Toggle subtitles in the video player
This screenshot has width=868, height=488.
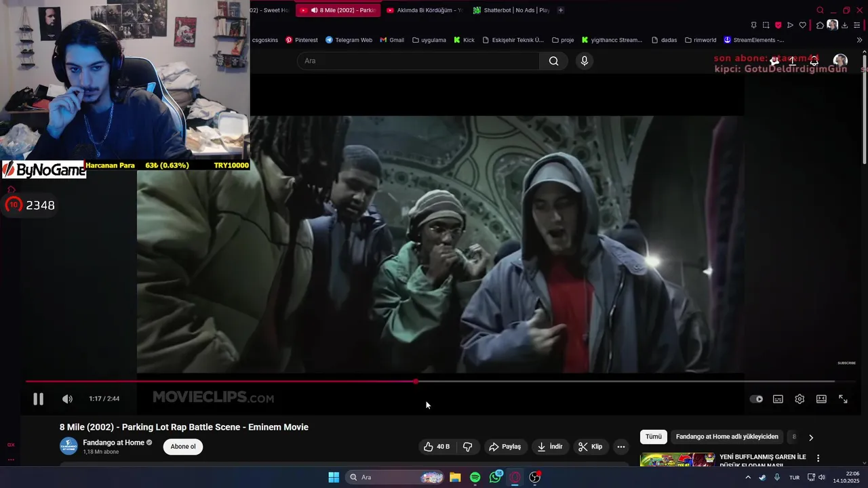[778, 399]
